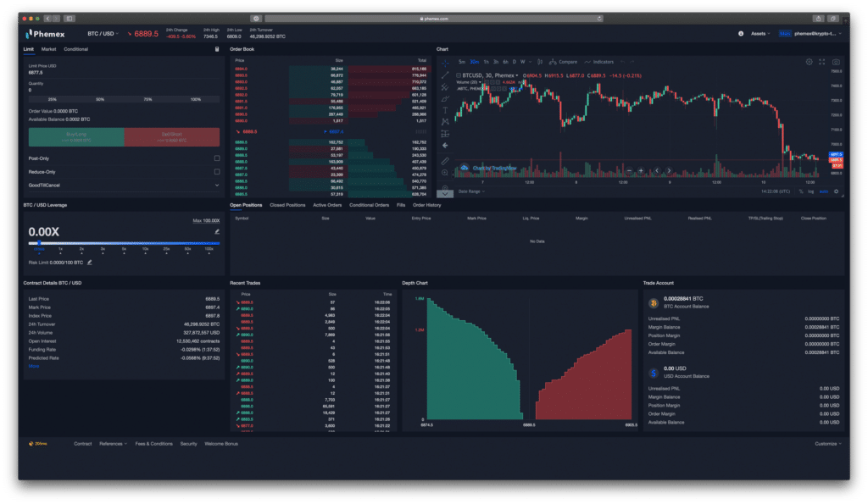Enable the Post-Only checkbox
Image resolution: width=868 pixels, height=504 pixels.
point(217,158)
